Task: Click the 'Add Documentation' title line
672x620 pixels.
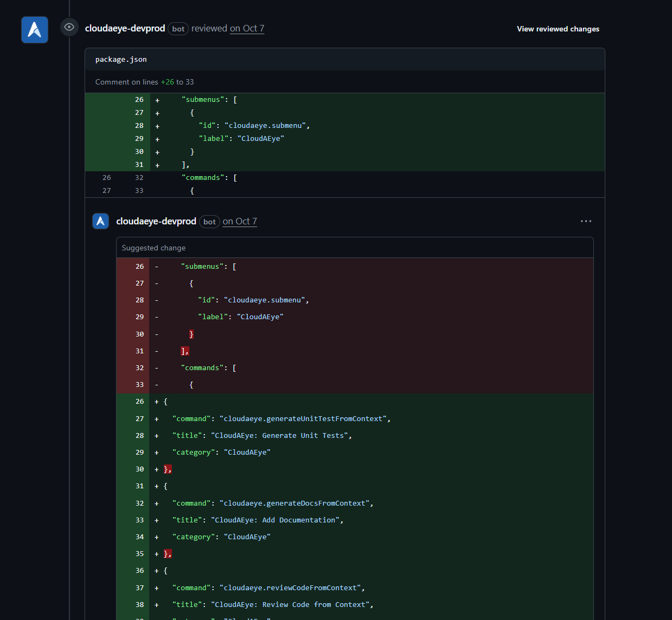Action: point(258,520)
